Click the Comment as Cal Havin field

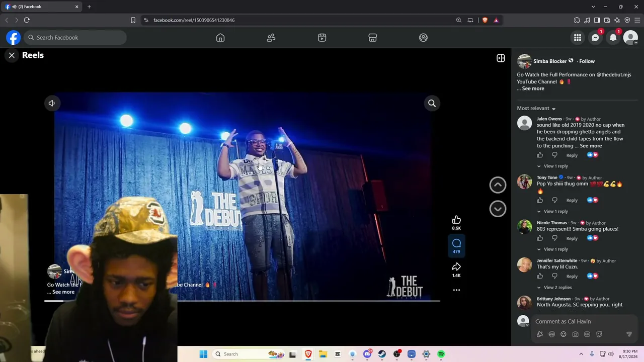point(584,321)
